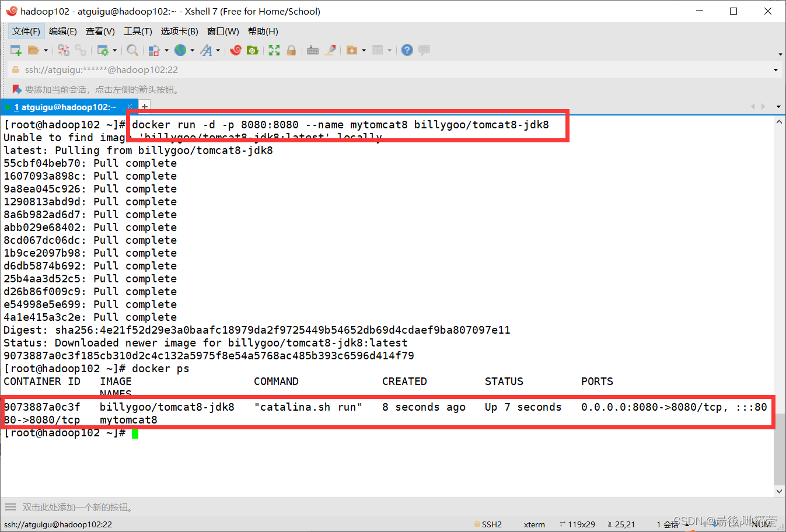Click the add-current-session bookmark arrow icon
The width and height of the screenshot is (786, 532).
tap(17, 89)
